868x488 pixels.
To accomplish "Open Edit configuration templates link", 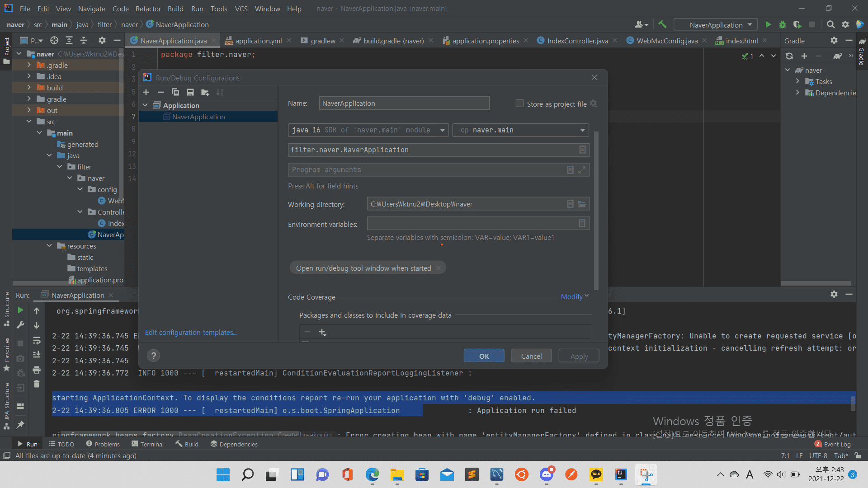I will point(191,332).
